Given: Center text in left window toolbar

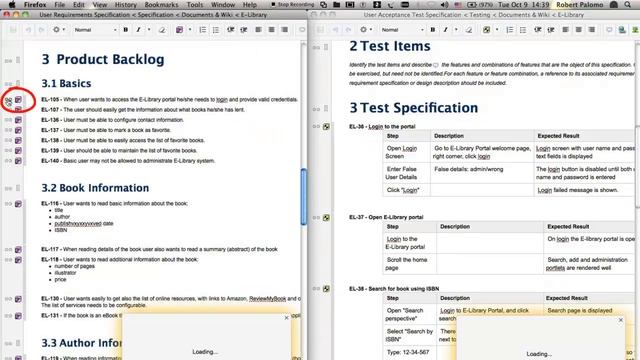Looking at the screenshot, I should [x=271, y=30].
